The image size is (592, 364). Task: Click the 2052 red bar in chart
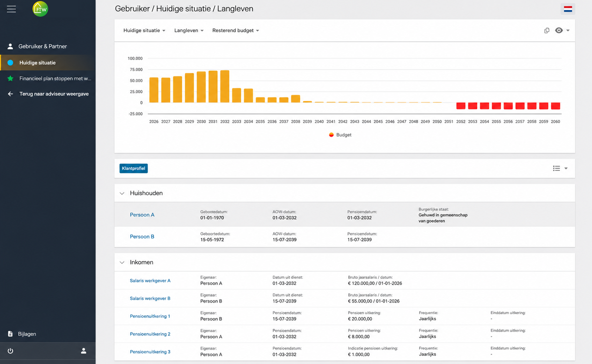[461, 106]
